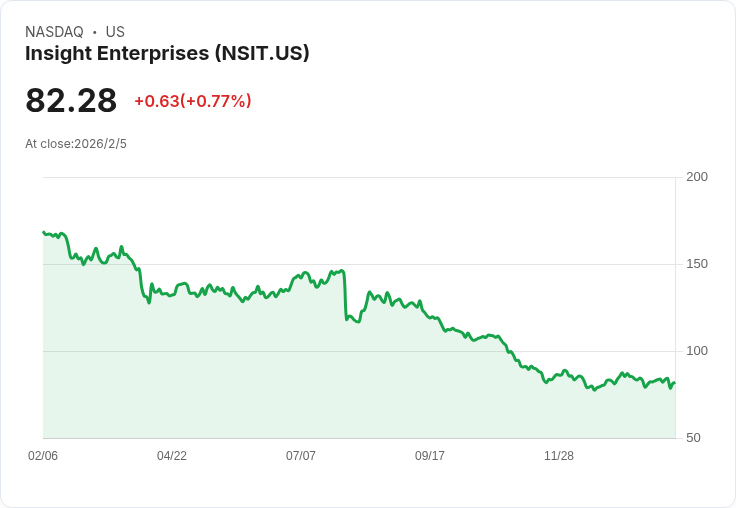
Task: Select the 07/07 date on the x-axis
Action: [x=301, y=456]
